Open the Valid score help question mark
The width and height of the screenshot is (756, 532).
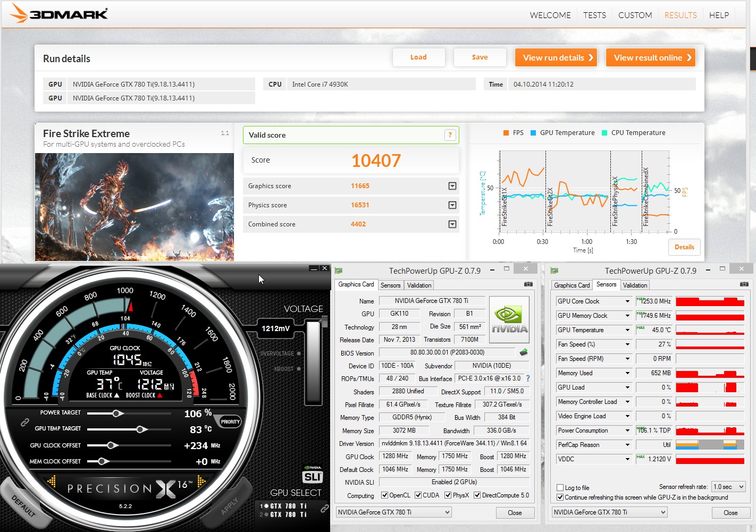(x=450, y=135)
